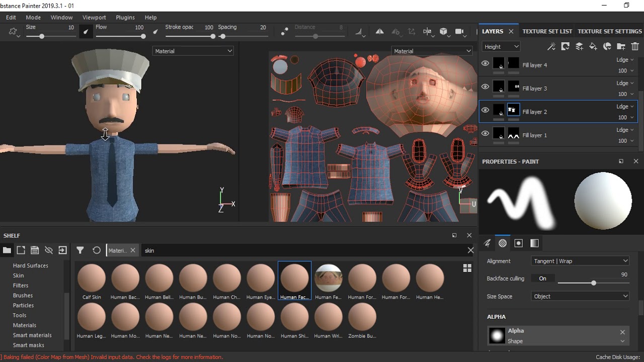Viewport: 644px width, 362px height.
Task: Open the Plugins menu
Action: pyautogui.click(x=125, y=17)
